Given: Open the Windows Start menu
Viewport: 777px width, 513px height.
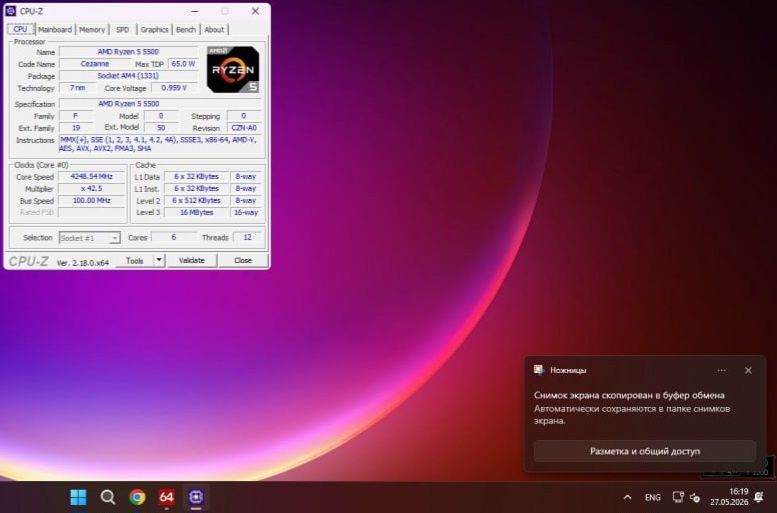Looking at the screenshot, I should pyautogui.click(x=78, y=497).
